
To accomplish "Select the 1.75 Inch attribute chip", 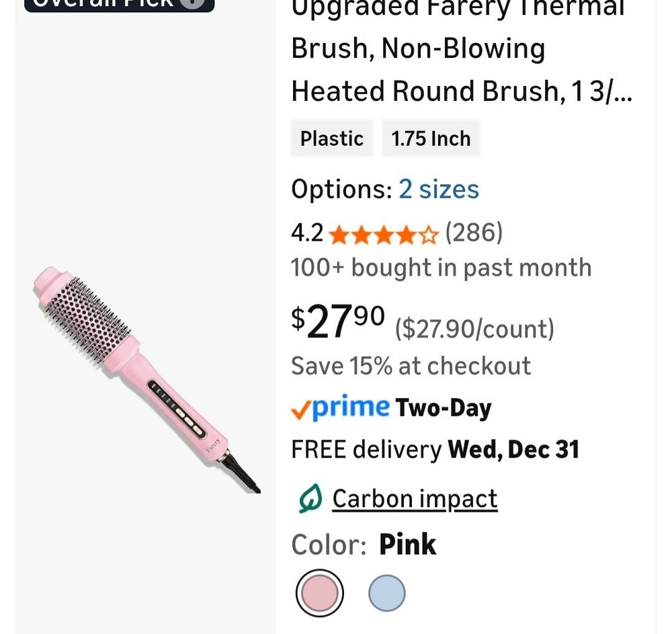I will click(431, 138).
